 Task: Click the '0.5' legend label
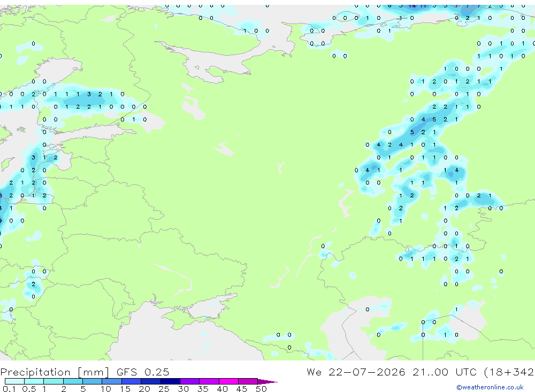(29, 389)
